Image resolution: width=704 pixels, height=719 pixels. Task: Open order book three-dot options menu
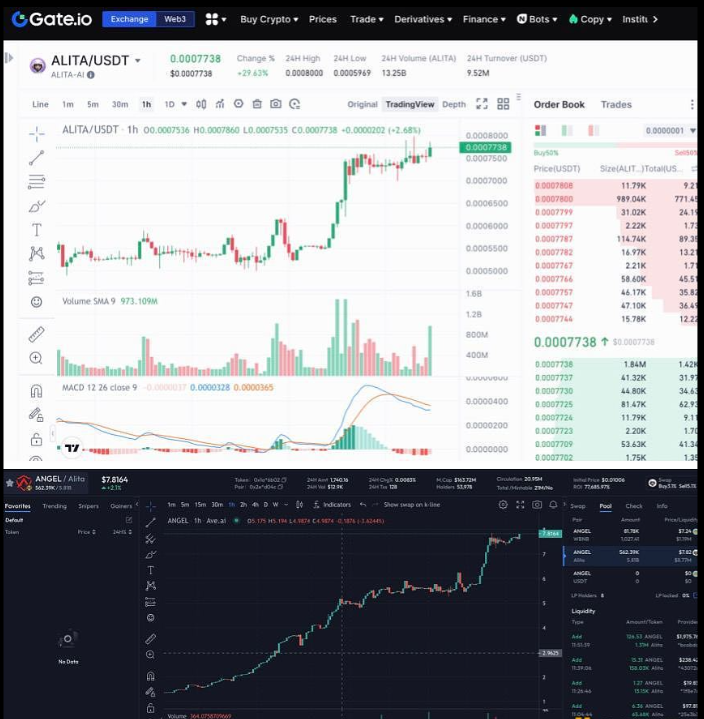point(692,105)
